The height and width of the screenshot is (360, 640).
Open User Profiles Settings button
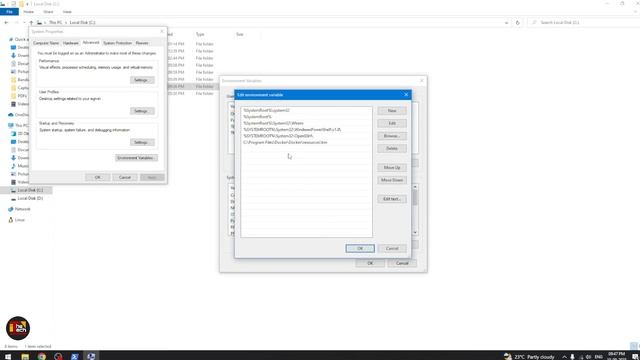tap(142, 111)
